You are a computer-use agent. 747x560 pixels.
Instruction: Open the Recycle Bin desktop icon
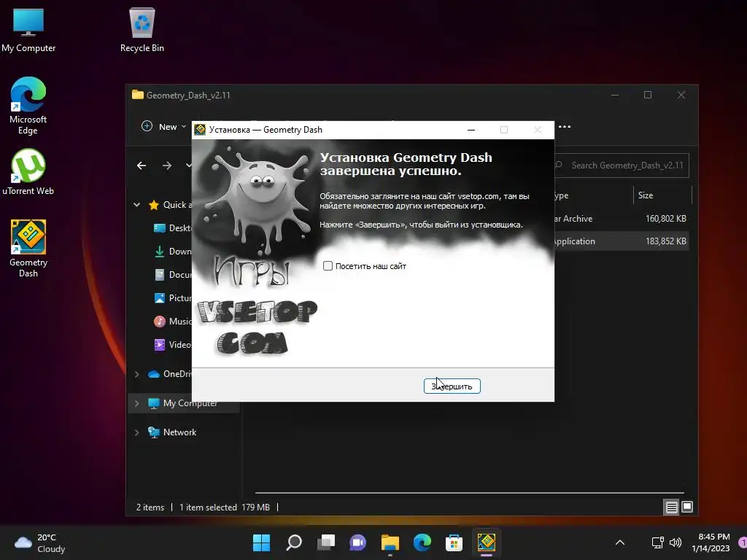142,31
